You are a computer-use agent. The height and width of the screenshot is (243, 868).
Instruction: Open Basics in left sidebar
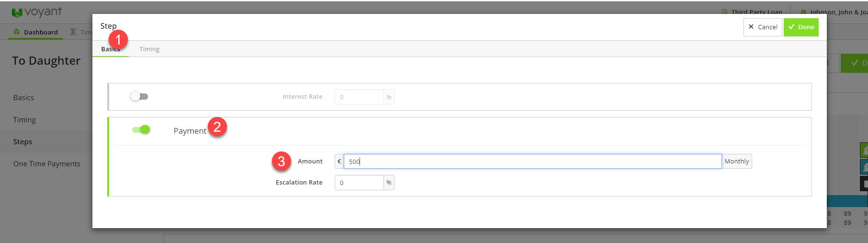23,98
